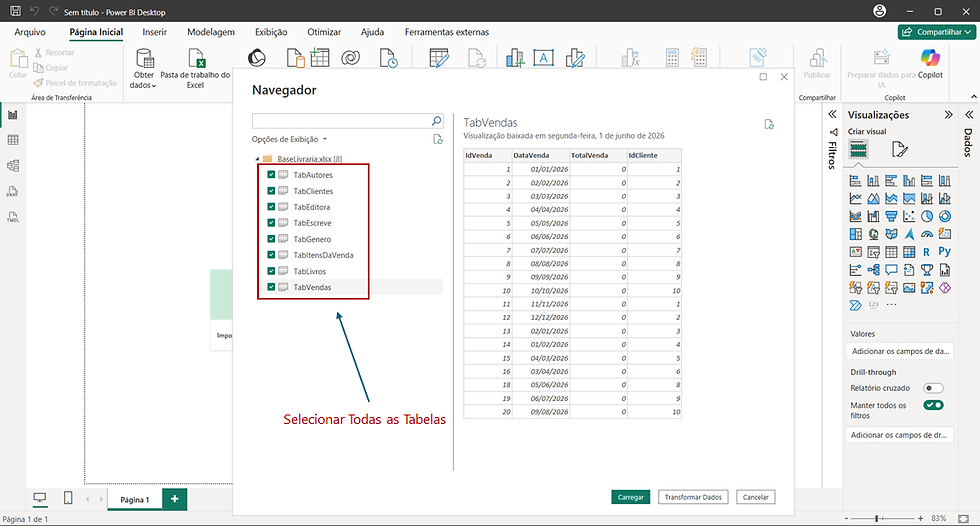Switch to the Exibição ribbon tab

tap(271, 32)
